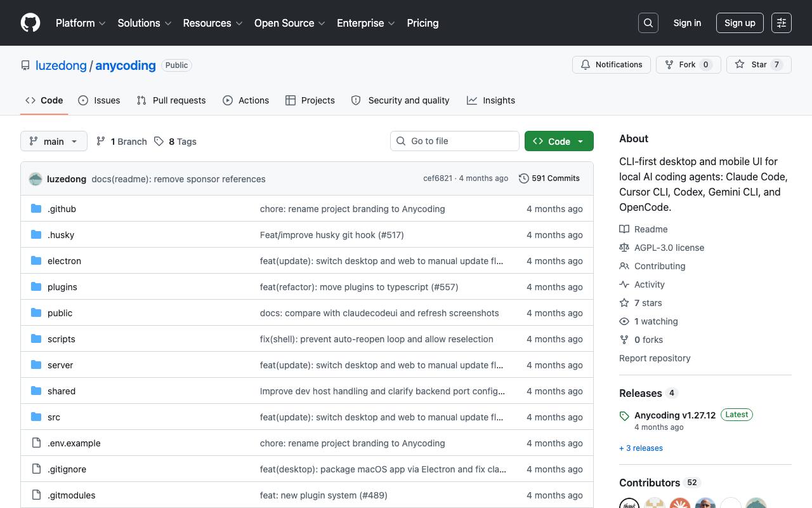Screen dimensions: 812x508
Task: Open the luzedong owner link in title
Action: pos(61,65)
